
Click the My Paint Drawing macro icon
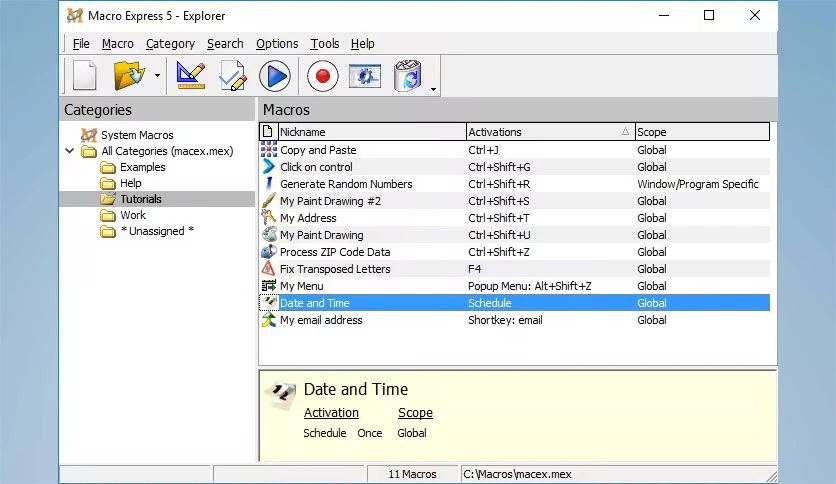(269, 235)
